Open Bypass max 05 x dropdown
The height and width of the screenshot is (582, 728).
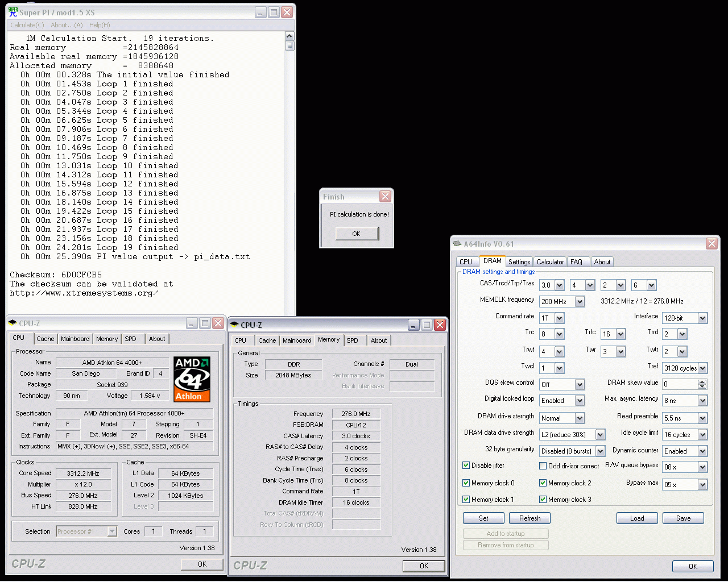[x=702, y=485]
